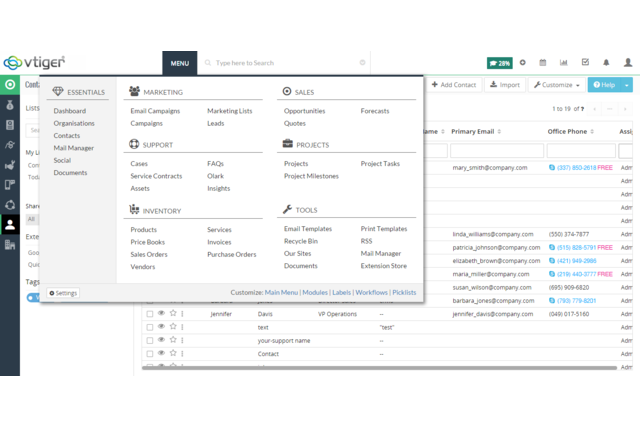
Task: Click the user profile icon
Action: point(627,62)
